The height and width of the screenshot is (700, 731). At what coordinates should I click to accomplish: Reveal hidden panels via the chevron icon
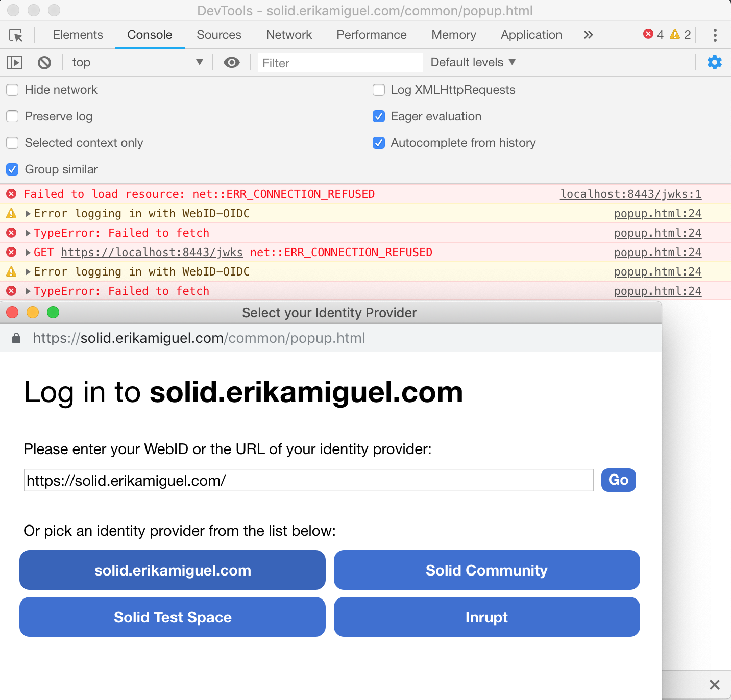click(588, 35)
